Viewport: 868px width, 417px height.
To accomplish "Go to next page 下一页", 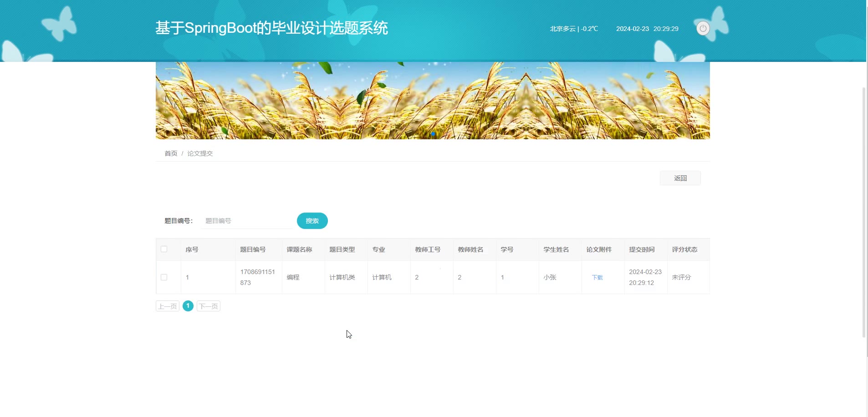I will (209, 306).
